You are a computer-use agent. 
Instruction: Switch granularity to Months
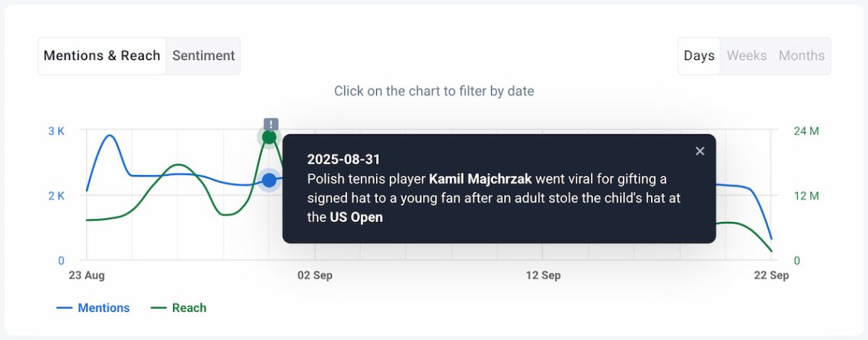pos(802,56)
